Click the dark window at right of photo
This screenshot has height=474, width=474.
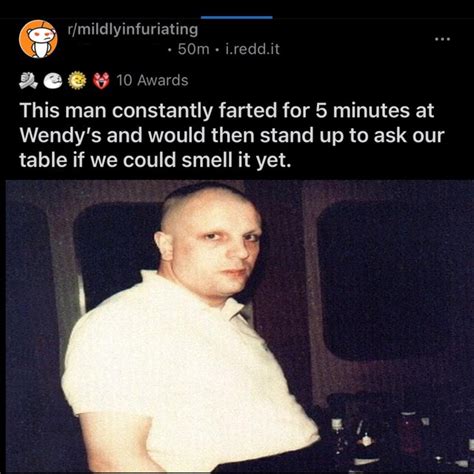(395, 280)
